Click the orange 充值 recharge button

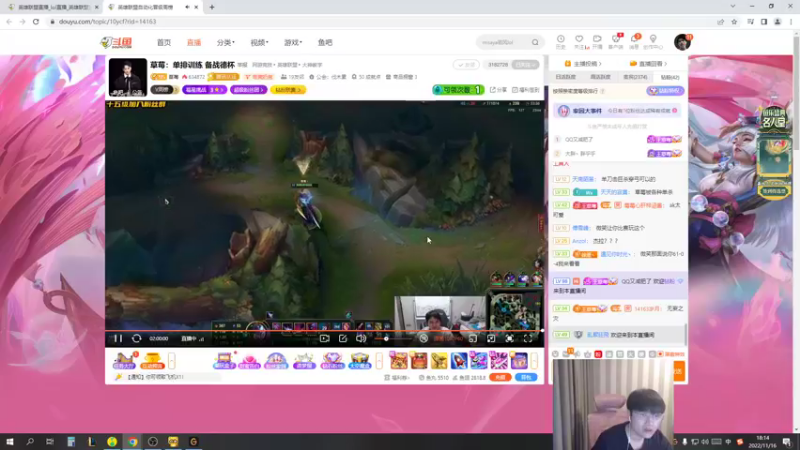coord(500,378)
